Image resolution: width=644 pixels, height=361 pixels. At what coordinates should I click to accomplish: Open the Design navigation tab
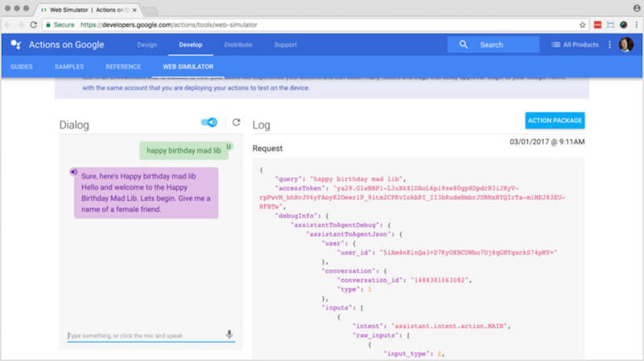pyautogui.click(x=147, y=45)
